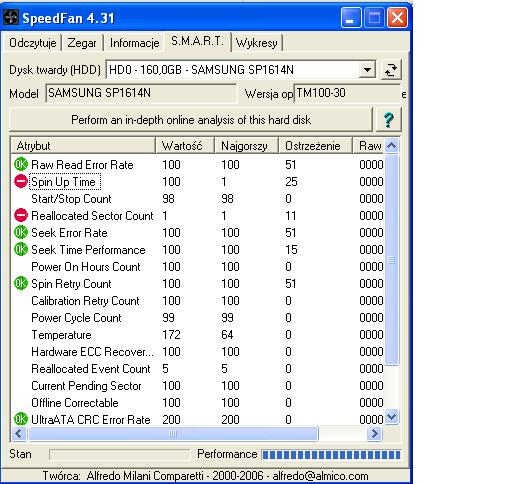Click the Model field showing SAMSUNG SP1614N

(141, 93)
